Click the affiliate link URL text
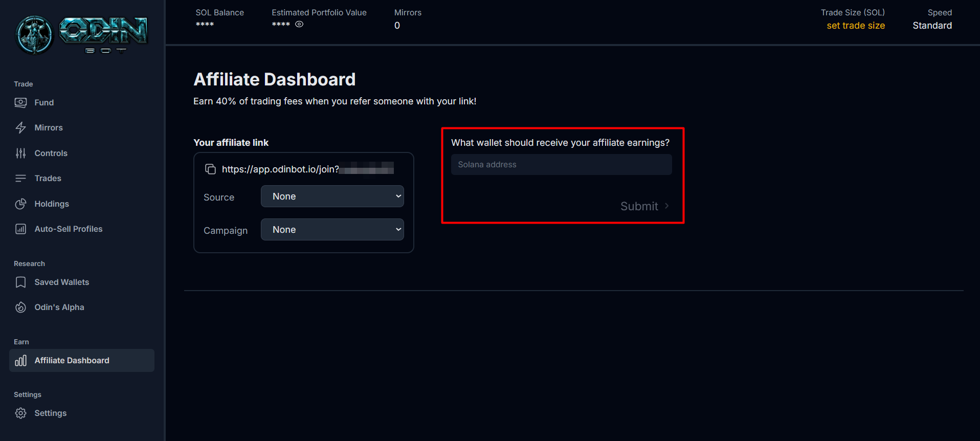The image size is (980, 441). pyautogui.click(x=280, y=169)
